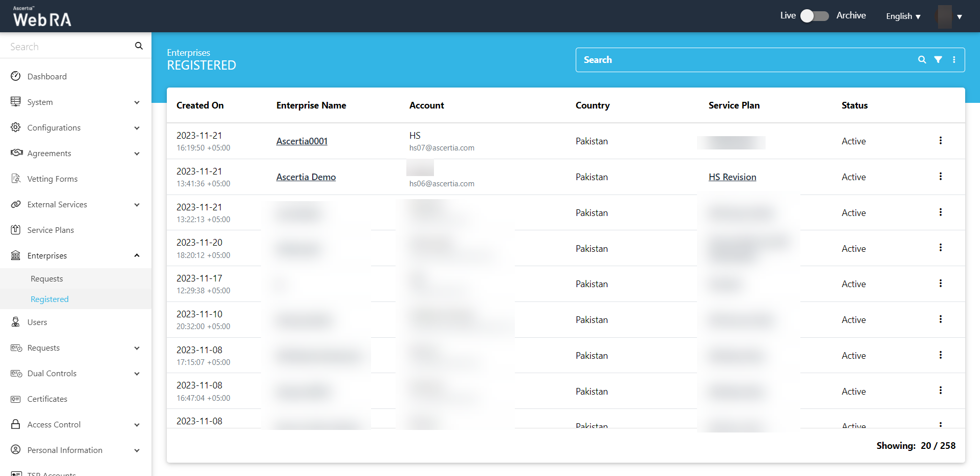The height and width of the screenshot is (476, 980).
Task: Expand the Configurations submenu
Action: (137, 128)
